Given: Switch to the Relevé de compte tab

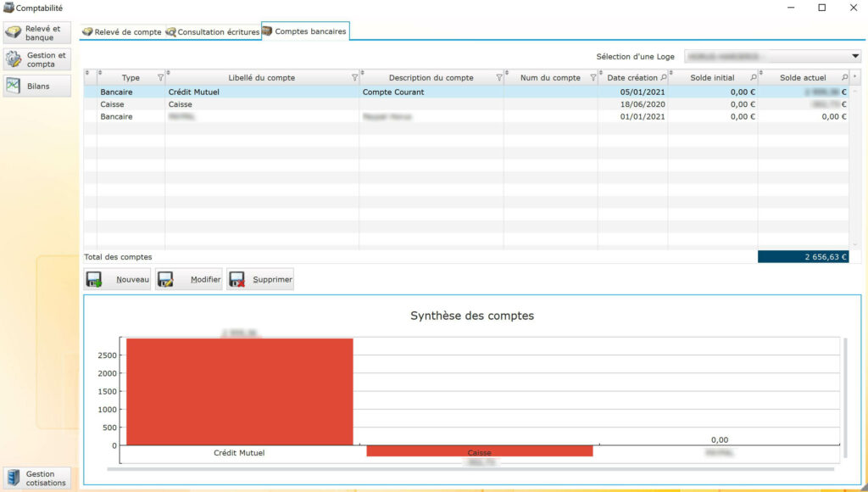Looking at the screenshot, I should [x=121, y=32].
